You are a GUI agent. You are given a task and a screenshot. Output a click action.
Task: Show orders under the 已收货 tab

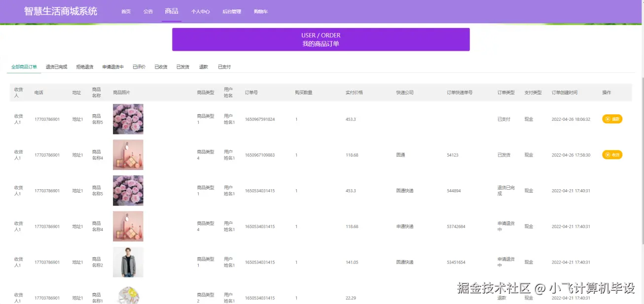click(x=161, y=67)
